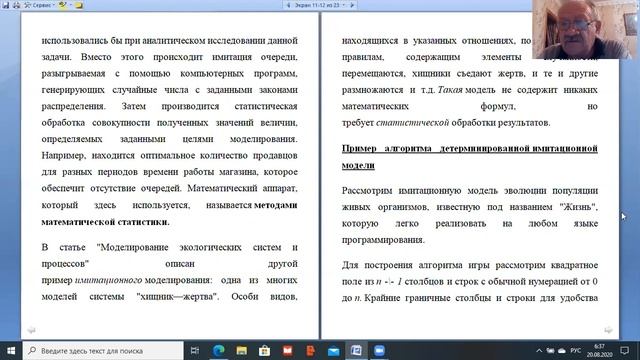Click the underlined heading Пример алгоритма детерминированной
This screenshot has height=360, width=640.
[x=436, y=148]
